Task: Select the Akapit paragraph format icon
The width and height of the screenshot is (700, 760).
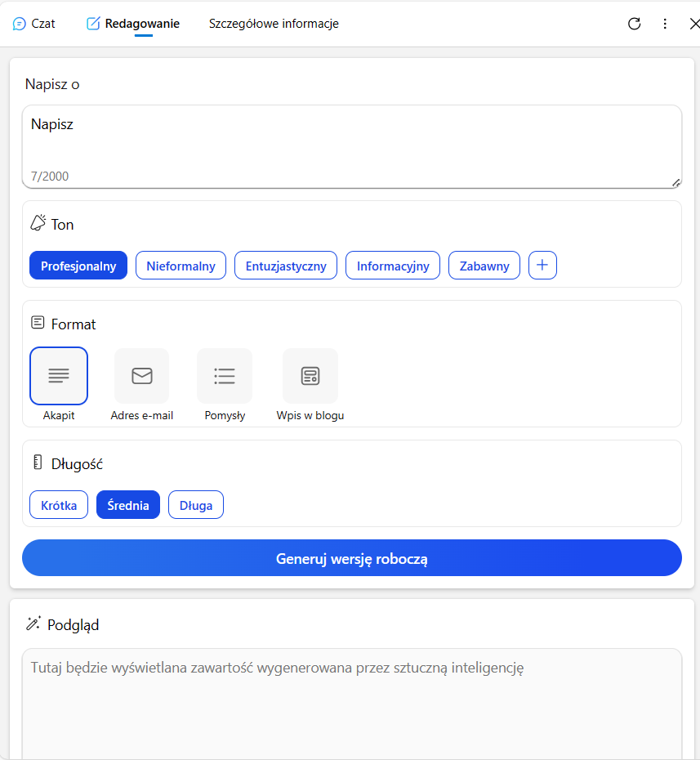Action: point(59,376)
